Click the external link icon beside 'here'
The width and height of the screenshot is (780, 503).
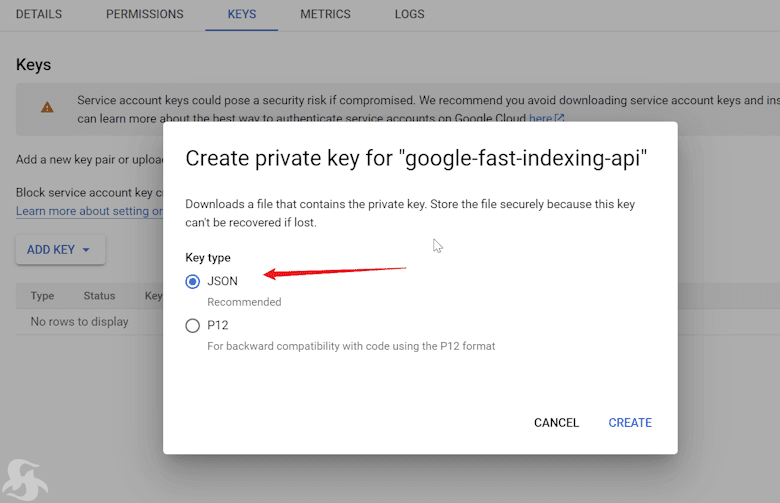(x=559, y=118)
